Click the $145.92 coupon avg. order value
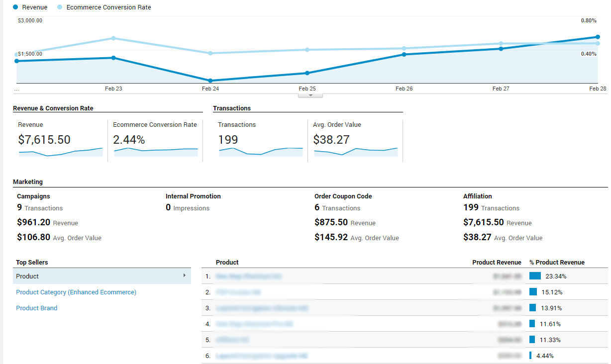This screenshot has width=611, height=364. point(331,237)
